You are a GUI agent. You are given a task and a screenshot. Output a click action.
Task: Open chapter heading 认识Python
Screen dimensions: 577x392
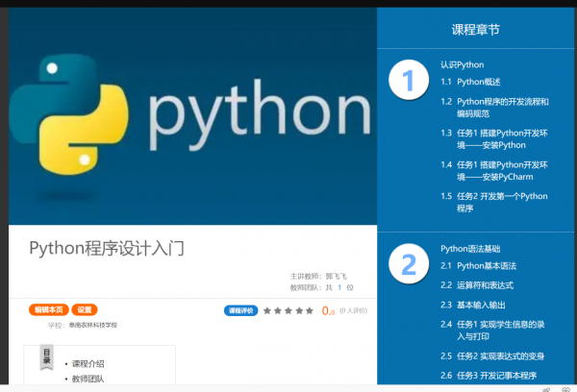click(463, 64)
